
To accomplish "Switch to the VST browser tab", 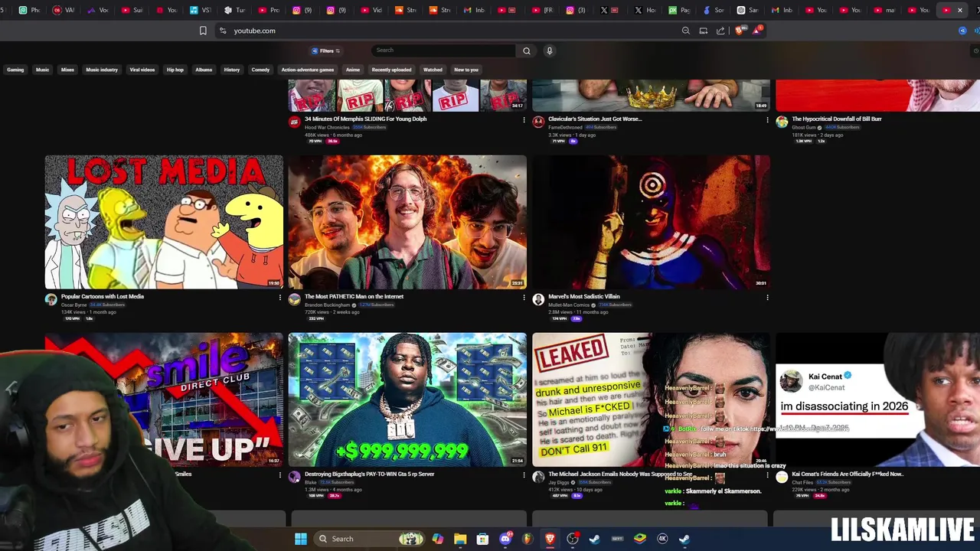I will coord(201,10).
